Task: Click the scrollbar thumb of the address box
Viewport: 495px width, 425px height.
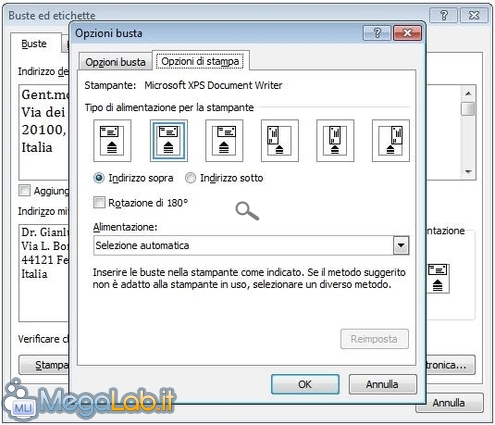Action: (x=468, y=109)
